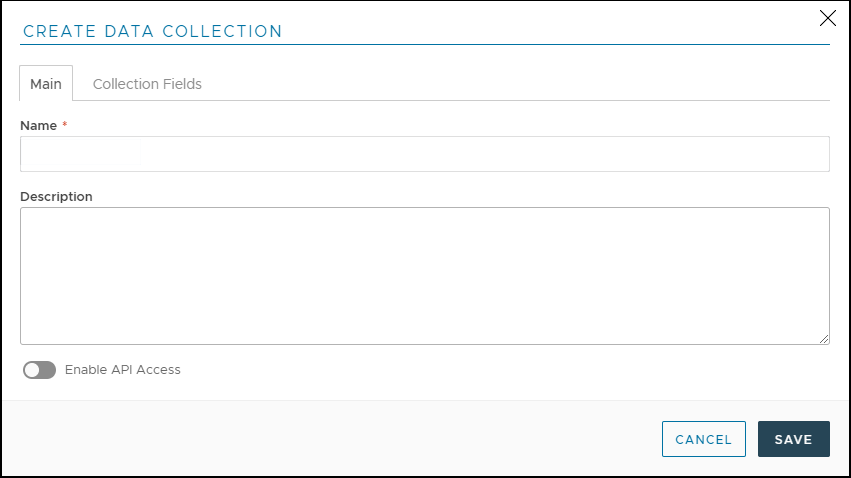Click the dark blue SAVE button

793,439
